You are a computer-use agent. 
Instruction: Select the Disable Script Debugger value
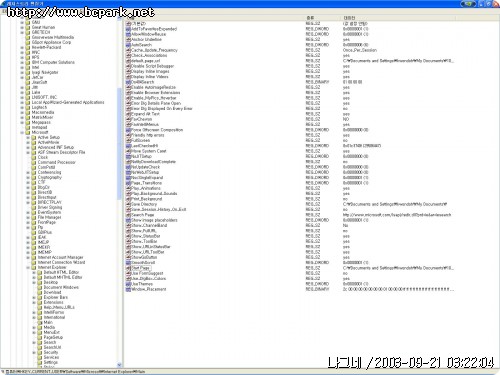click(153, 66)
